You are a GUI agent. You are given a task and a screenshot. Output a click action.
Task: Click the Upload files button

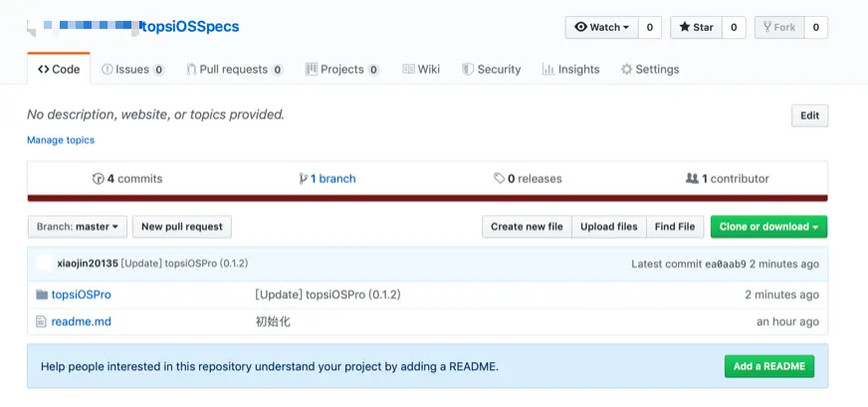pyautogui.click(x=609, y=227)
